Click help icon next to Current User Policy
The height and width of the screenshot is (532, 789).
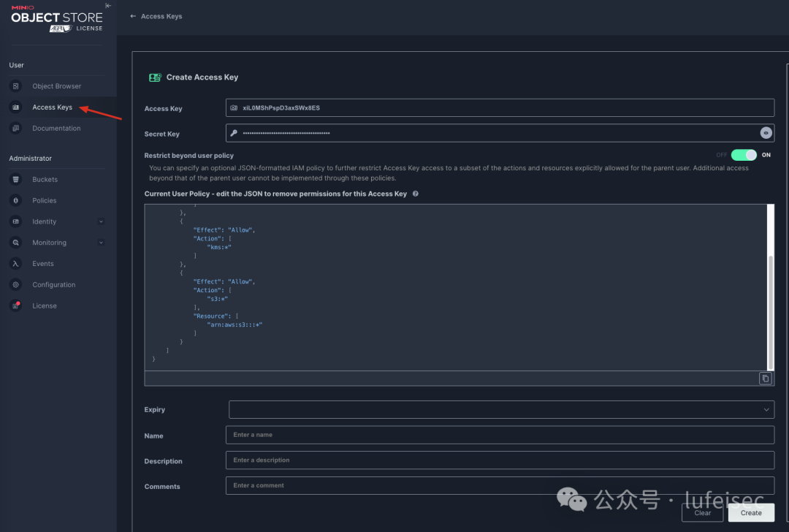tap(416, 194)
